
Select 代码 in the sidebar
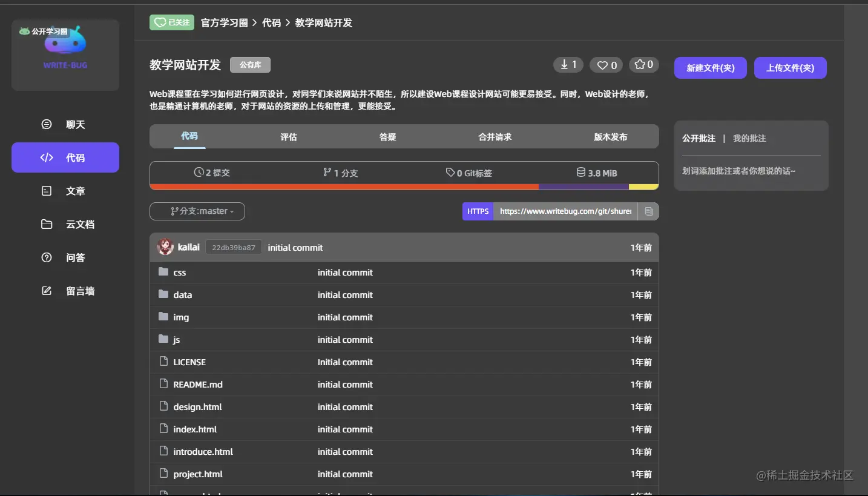coord(65,157)
